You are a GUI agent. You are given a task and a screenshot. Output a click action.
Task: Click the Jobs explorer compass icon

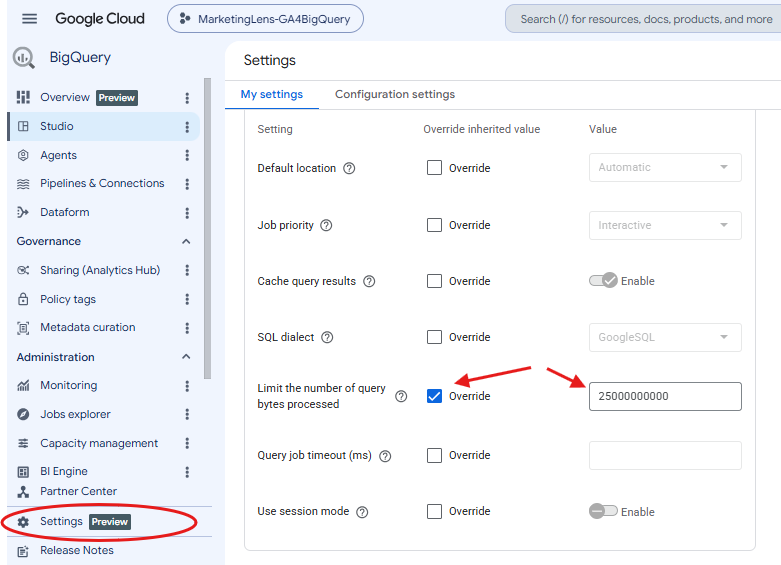23,414
